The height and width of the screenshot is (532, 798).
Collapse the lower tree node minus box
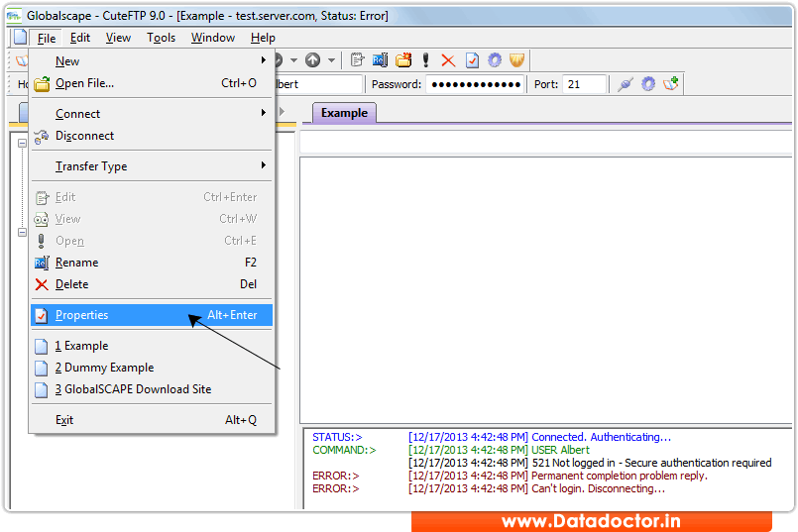coord(22,233)
